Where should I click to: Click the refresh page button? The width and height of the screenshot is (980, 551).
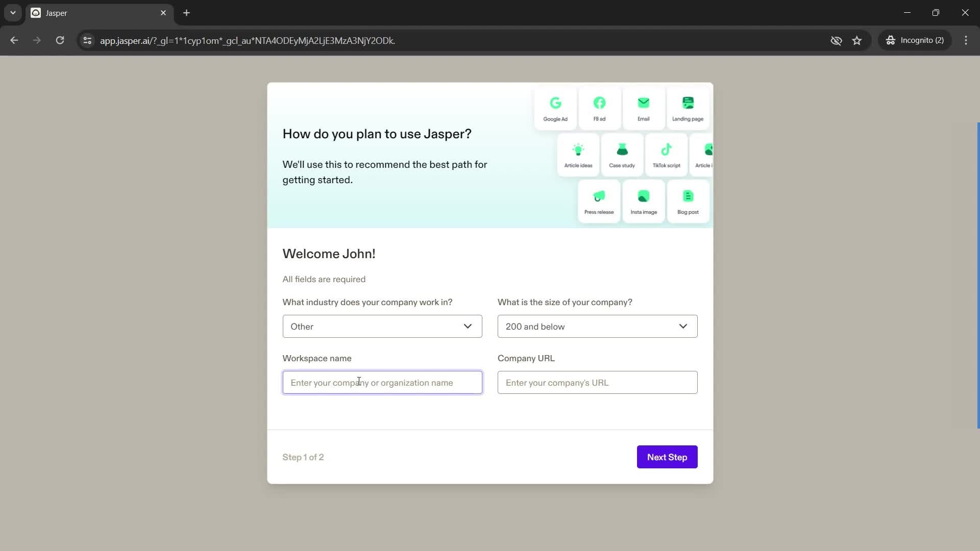tap(61, 40)
